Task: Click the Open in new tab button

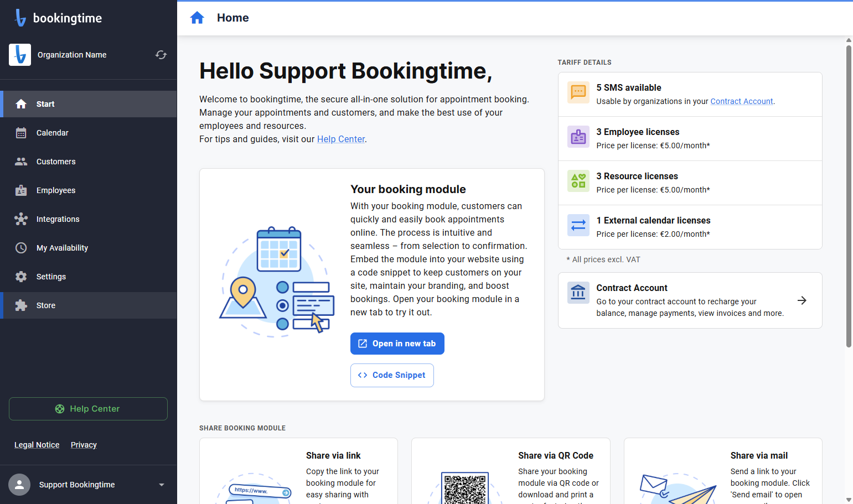Action: [x=397, y=344]
